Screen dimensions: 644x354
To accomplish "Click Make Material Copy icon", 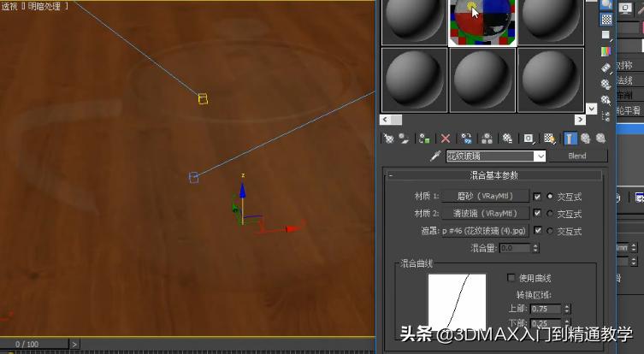I will click(466, 139).
